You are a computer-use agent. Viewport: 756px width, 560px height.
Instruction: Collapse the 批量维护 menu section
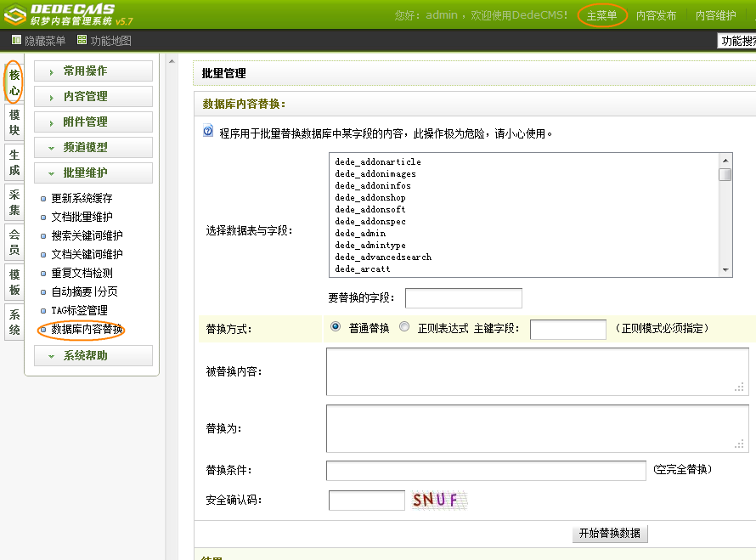coord(93,173)
